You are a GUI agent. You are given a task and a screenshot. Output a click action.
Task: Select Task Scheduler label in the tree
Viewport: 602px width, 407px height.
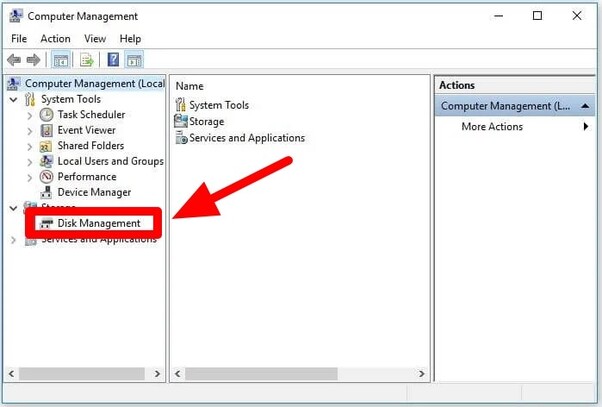pos(91,114)
